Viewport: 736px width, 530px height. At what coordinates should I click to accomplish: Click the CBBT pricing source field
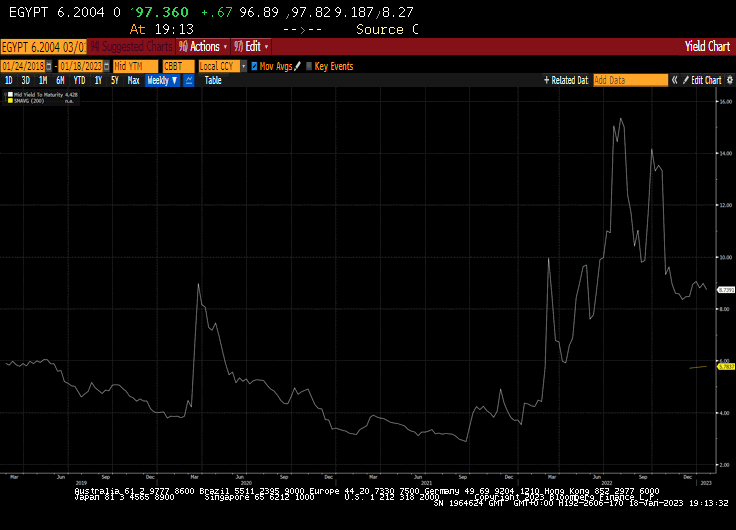tap(178, 66)
